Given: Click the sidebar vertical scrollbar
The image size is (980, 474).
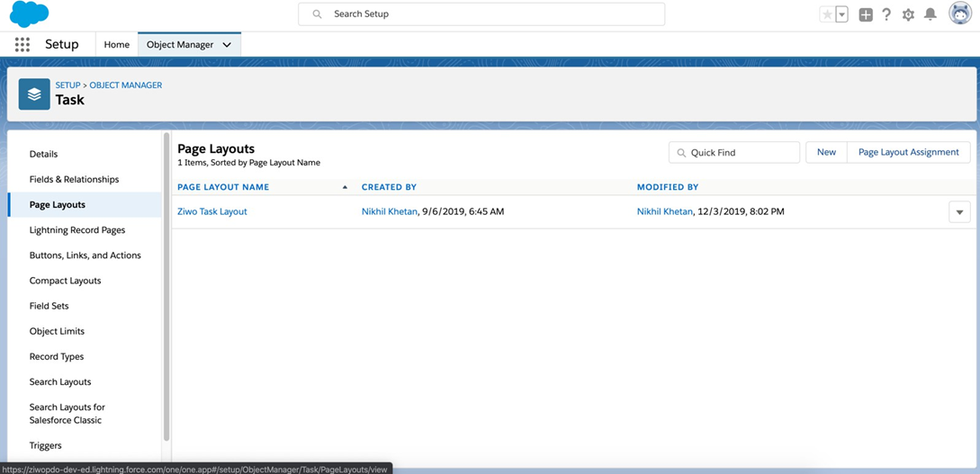Looking at the screenshot, I should [x=166, y=286].
